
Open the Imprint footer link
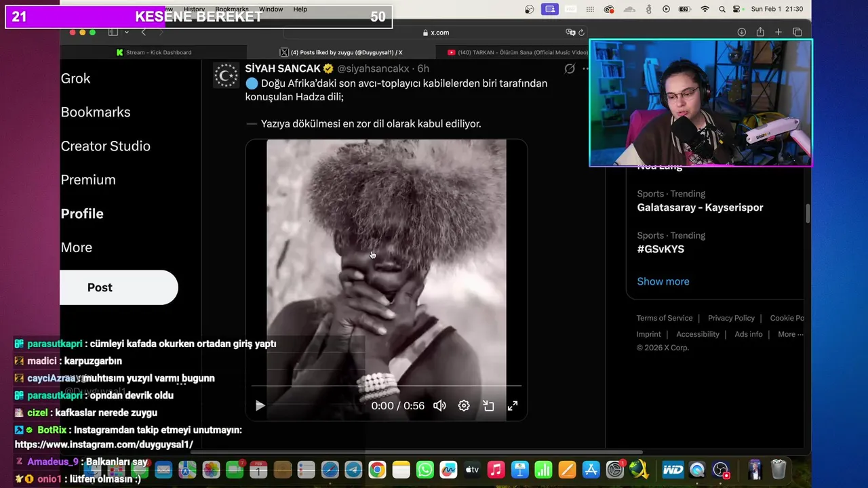(x=649, y=334)
